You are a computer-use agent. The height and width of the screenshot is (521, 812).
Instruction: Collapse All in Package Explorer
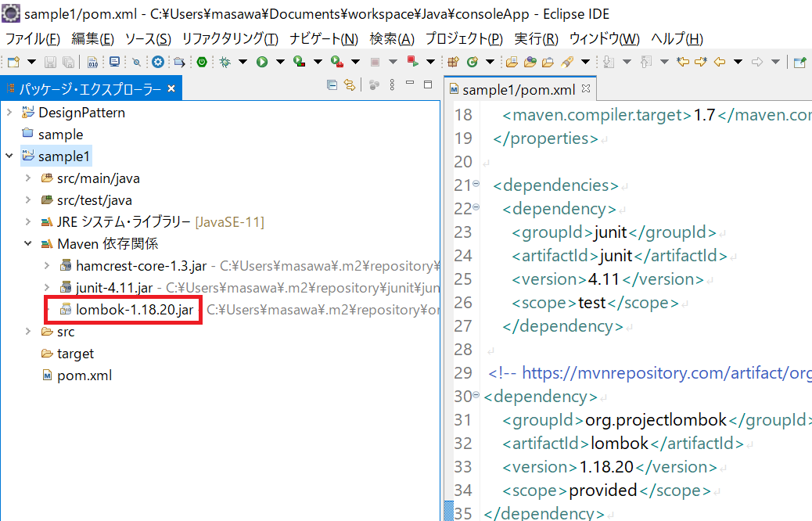[332, 85]
